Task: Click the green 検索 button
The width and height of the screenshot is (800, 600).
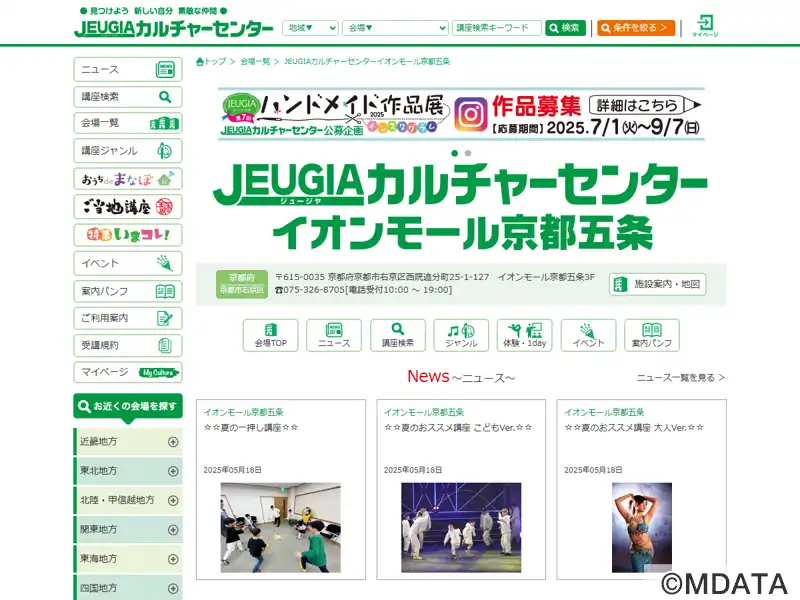Action: coord(565,28)
